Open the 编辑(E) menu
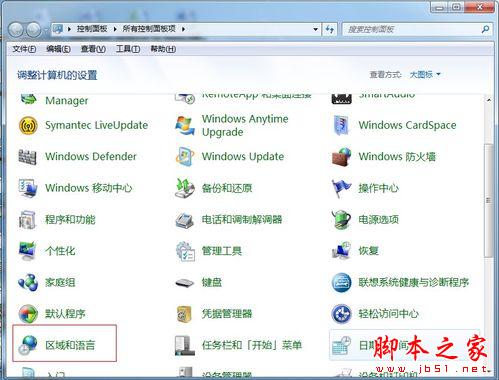The image size is (499, 380). (58, 49)
